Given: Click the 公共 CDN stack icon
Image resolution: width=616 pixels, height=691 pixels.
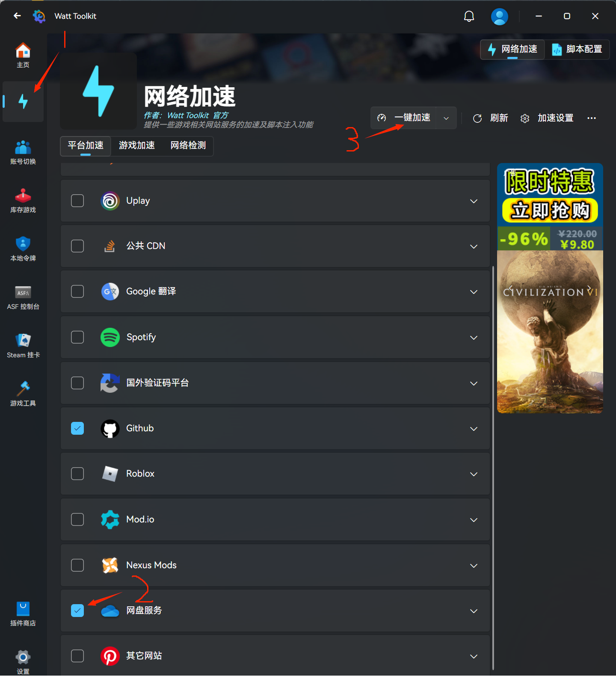Looking at the screenshot, I should pyautogui.click(x=110, y=246).
